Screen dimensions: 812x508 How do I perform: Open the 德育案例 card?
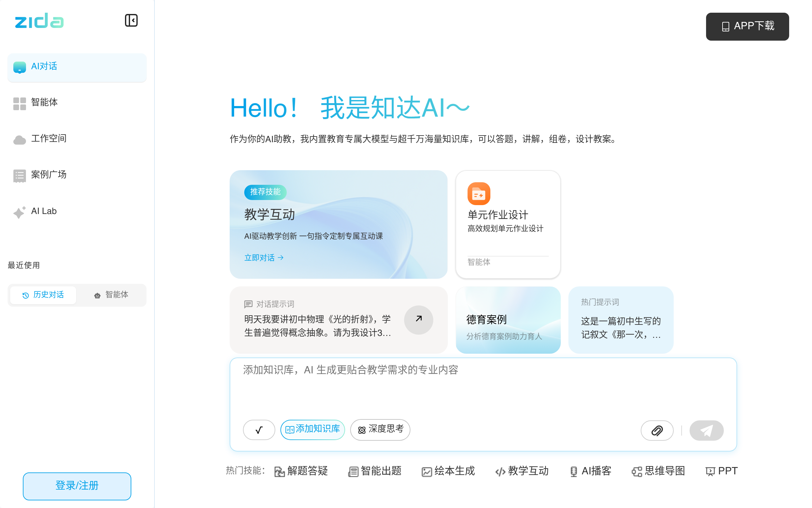click(508, 320)
